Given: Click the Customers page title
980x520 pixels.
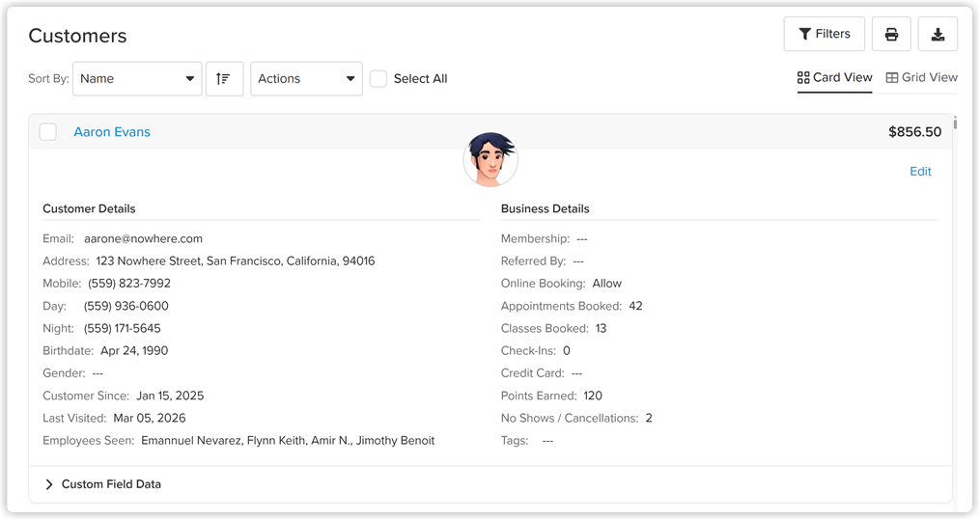Looking at the screenshot, I should [x=77, y=36].
